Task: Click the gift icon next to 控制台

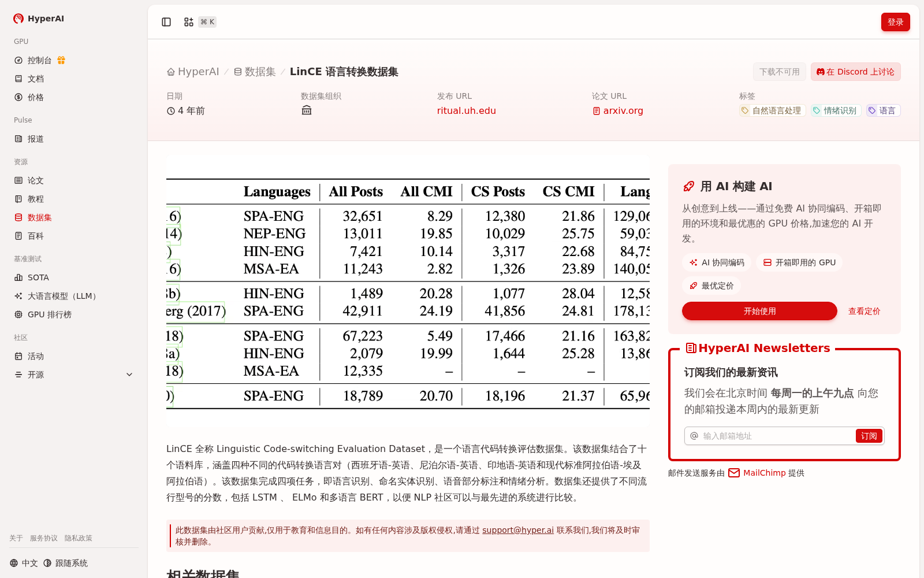Action: tap(61, 60)
